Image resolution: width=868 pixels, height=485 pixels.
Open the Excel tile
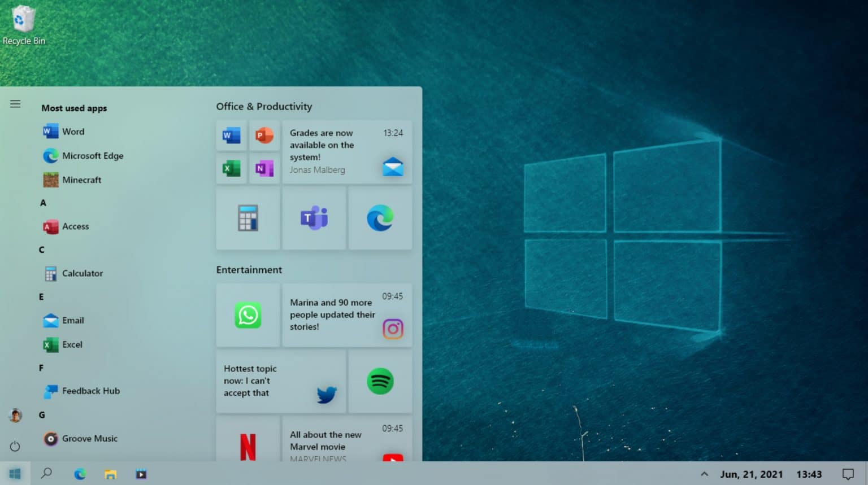tap(231, 168)
